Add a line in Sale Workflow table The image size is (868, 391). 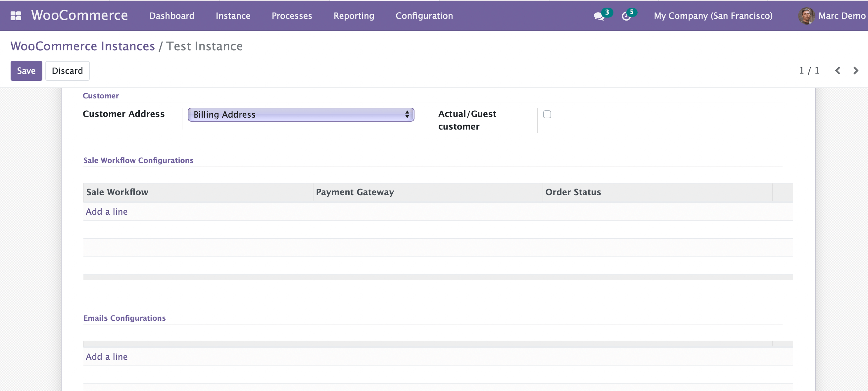coord(107,211)
